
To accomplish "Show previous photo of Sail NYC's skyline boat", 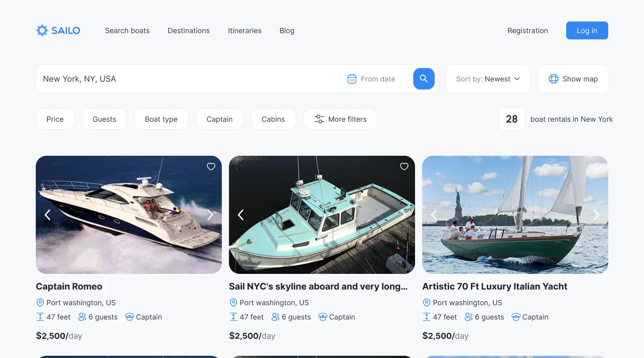I will pyautogui.click(x=241, y=215).
